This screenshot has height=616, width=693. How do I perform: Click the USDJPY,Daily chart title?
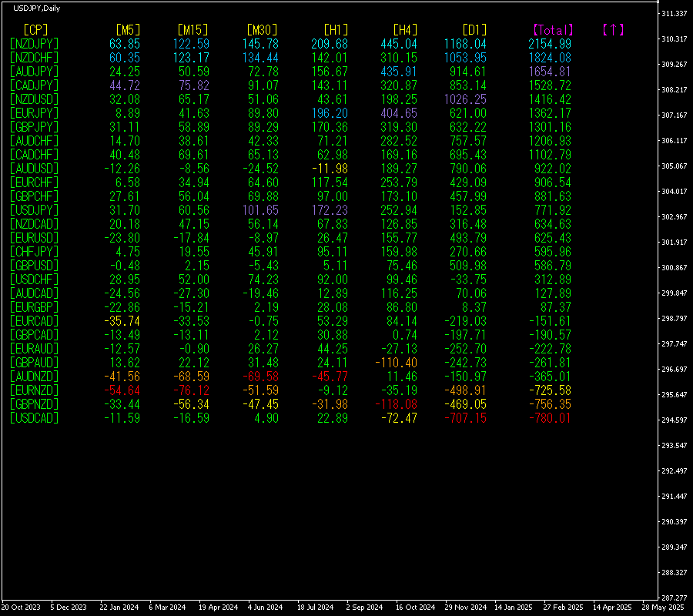coord(37,8)
